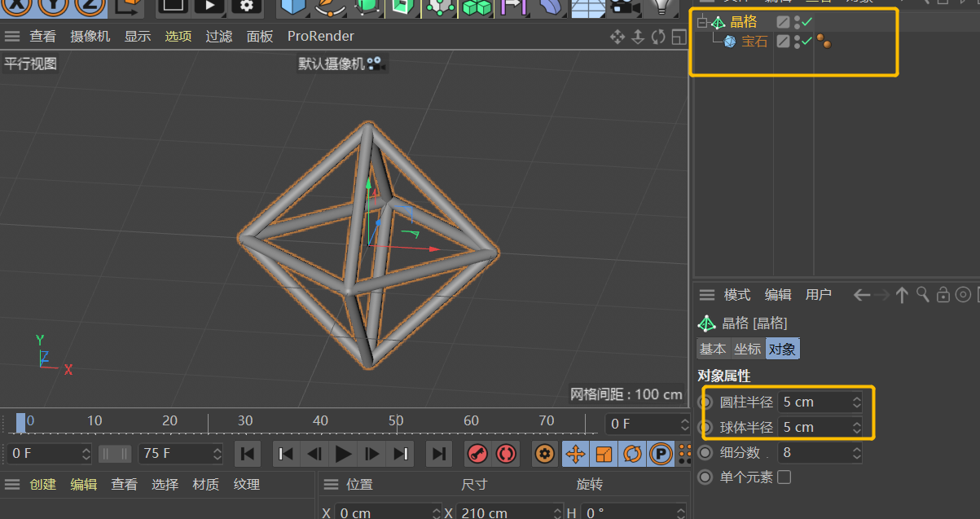Open the deformer bend icon
980x519 pixels.
(551, 7)
